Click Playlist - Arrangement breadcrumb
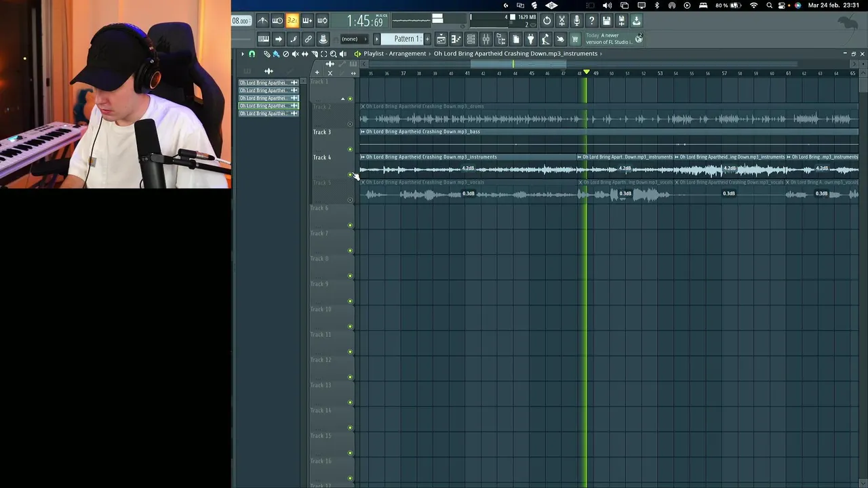 click(395, 54)
